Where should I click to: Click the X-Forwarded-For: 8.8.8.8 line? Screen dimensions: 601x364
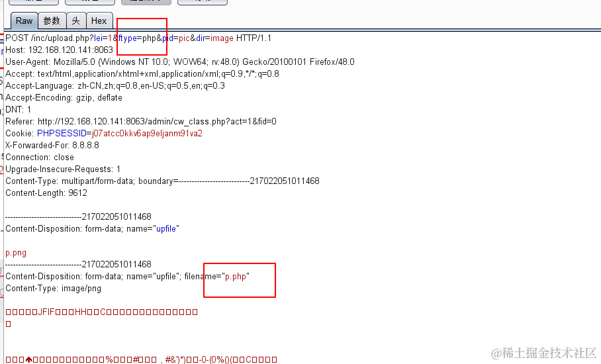point(52,145)
